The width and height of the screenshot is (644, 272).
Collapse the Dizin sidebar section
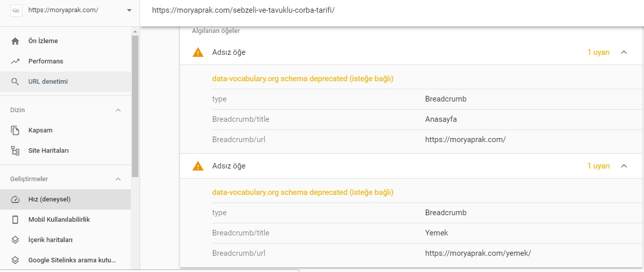(x=118, y=110)
